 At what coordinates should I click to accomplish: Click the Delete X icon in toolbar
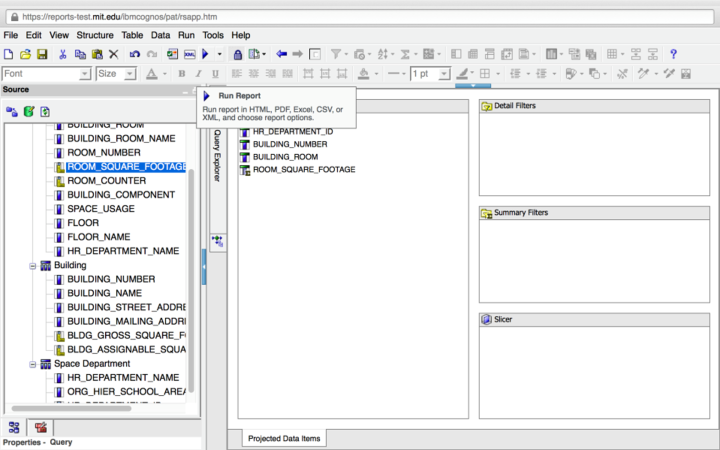click(113, 54)
